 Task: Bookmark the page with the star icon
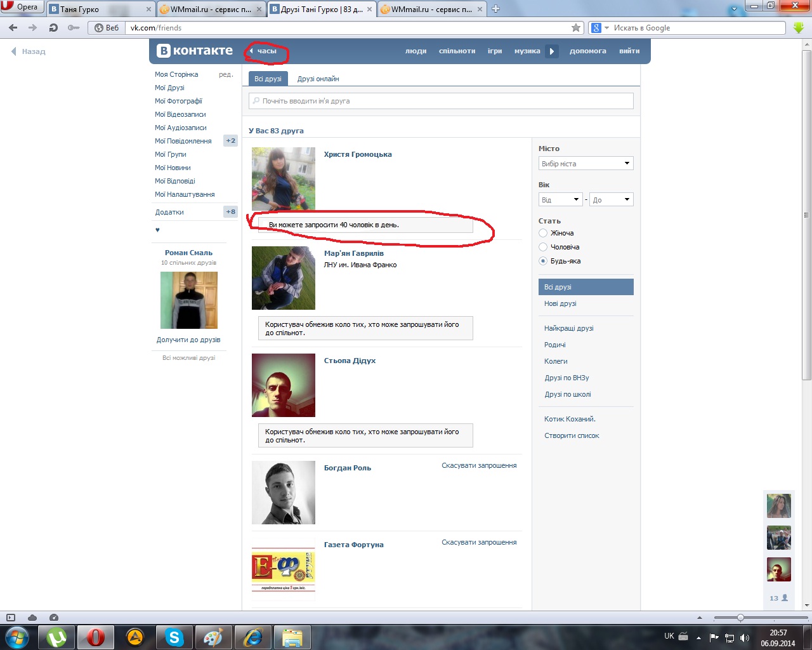tap(576, 28)
